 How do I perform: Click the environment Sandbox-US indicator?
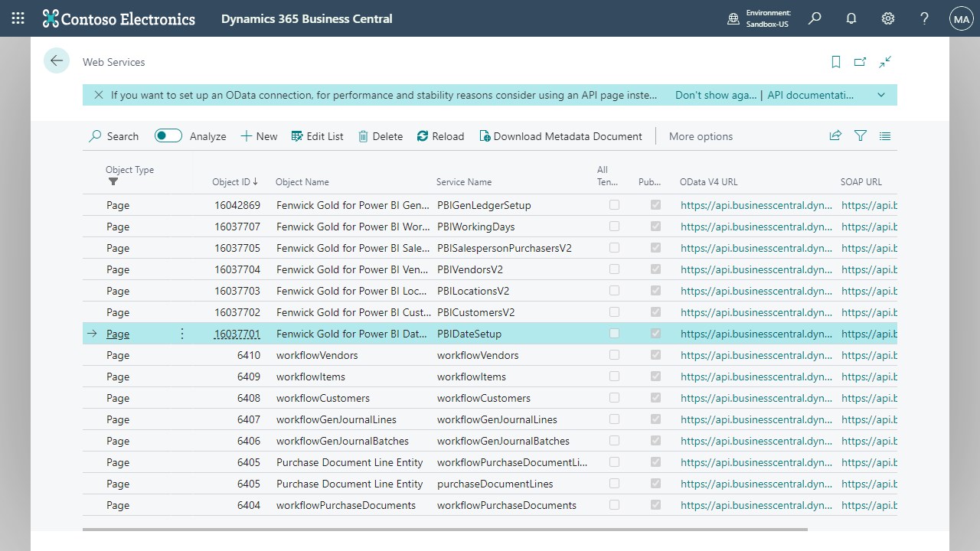759,18
